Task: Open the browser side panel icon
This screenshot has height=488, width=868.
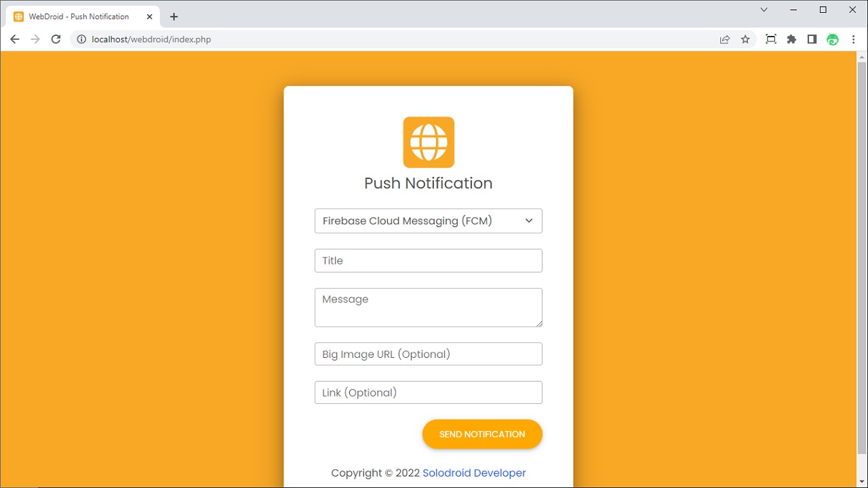Action: click(812, 39)
